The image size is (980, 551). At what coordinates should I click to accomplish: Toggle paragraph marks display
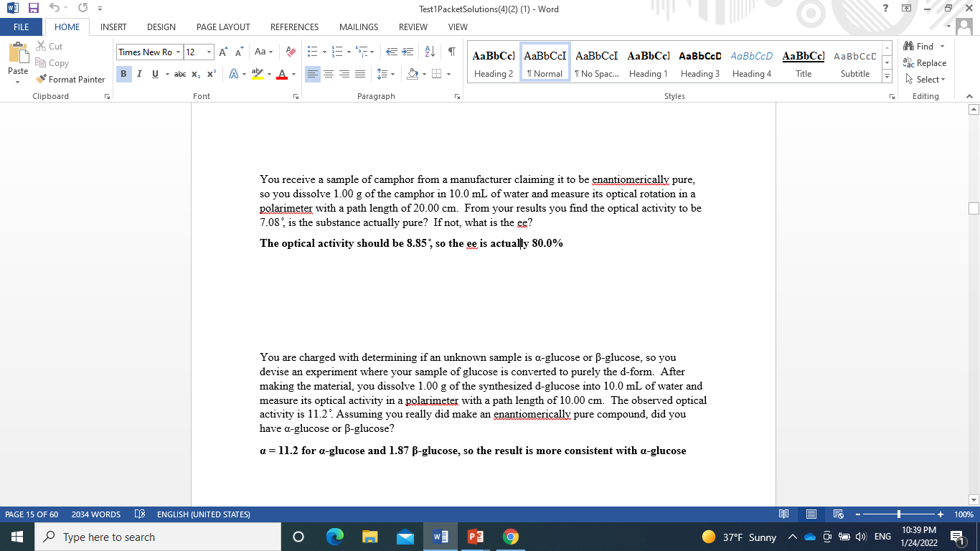(x=452, y=52)
